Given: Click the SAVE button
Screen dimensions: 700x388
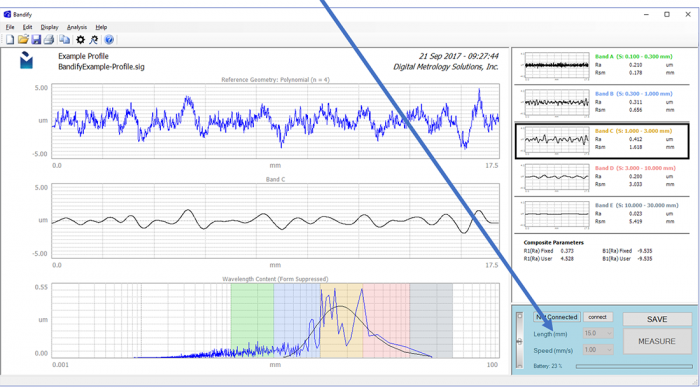Looking at the screenshot, I should point(657,319).
